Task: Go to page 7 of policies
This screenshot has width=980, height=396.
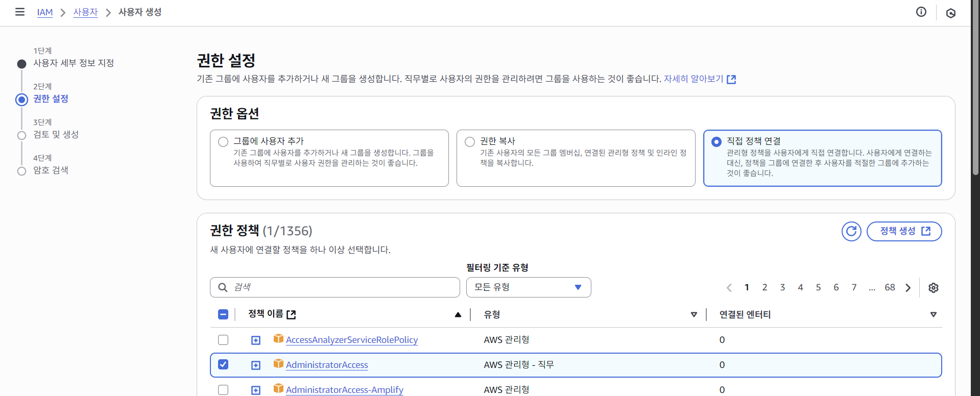Action: pos(854,287)
